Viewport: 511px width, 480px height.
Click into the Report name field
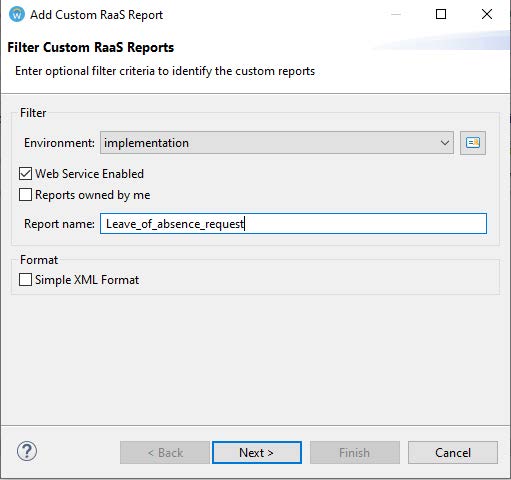293,223
